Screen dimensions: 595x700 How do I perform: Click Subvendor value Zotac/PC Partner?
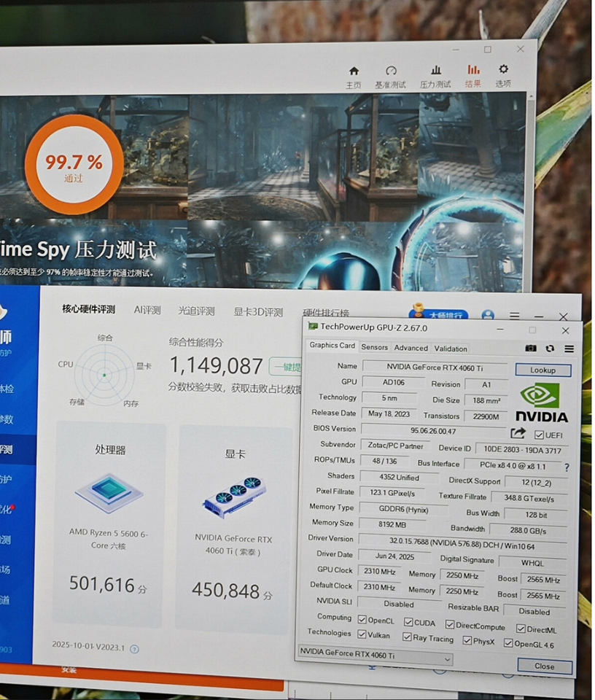[395, 446]
